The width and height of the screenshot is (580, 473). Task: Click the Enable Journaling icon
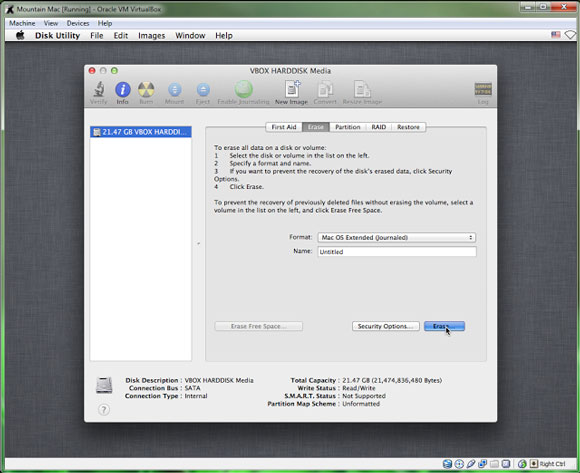243,89
